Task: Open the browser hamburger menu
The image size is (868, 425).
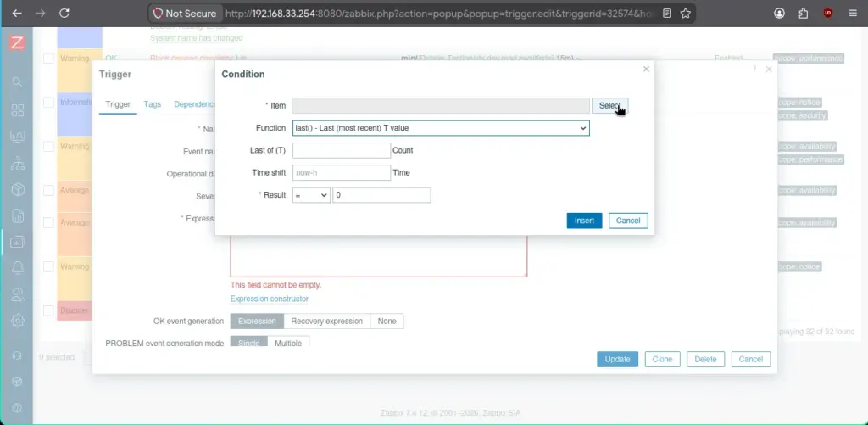Action: [853, 14]
